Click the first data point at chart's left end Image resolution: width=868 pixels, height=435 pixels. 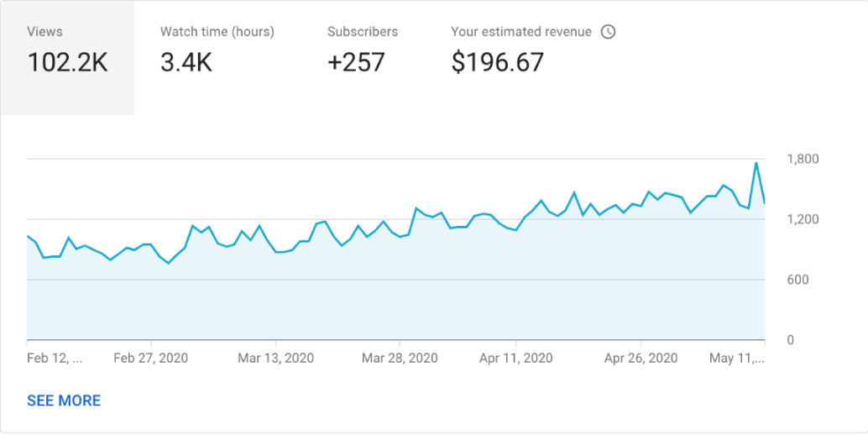click(28, 236)
